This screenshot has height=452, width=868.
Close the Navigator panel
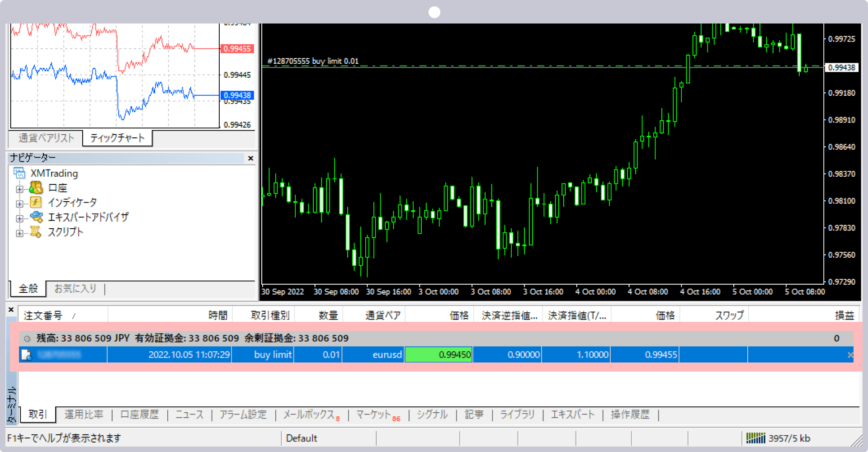point(250,158)
